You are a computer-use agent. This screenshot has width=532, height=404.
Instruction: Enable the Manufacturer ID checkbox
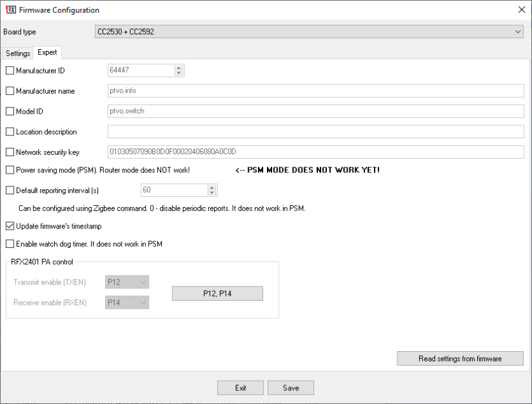coord(10,70)
